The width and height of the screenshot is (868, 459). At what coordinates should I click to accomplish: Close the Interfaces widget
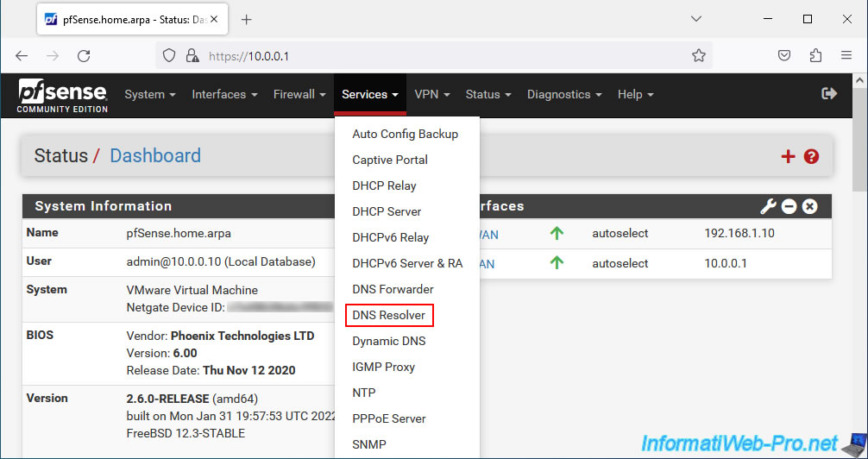809,206
